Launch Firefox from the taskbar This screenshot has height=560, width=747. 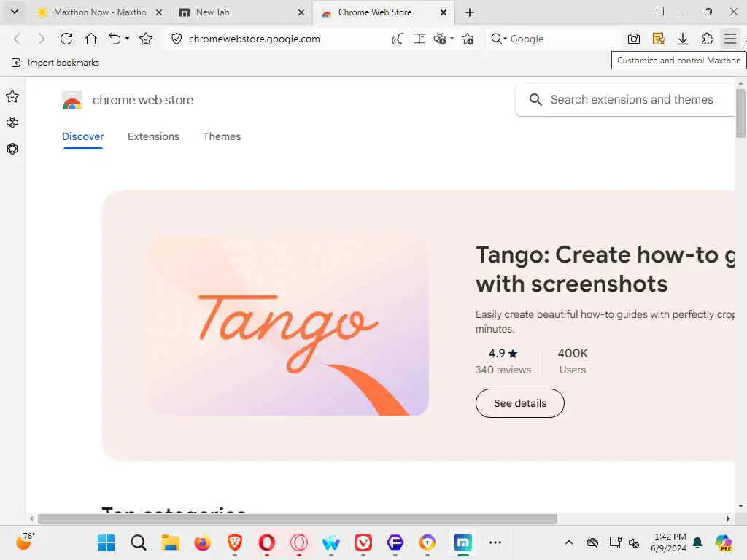pyautogui.click(x=203, y=542)
